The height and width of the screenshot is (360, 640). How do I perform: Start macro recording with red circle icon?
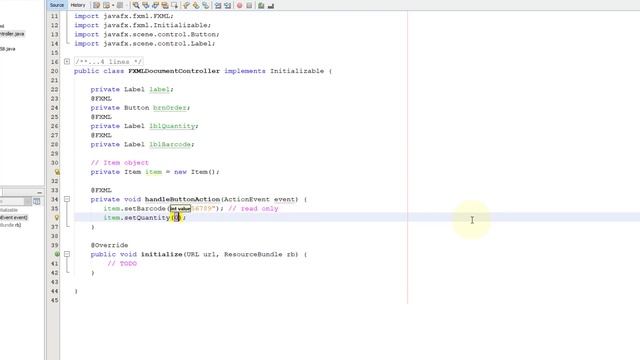239,5
